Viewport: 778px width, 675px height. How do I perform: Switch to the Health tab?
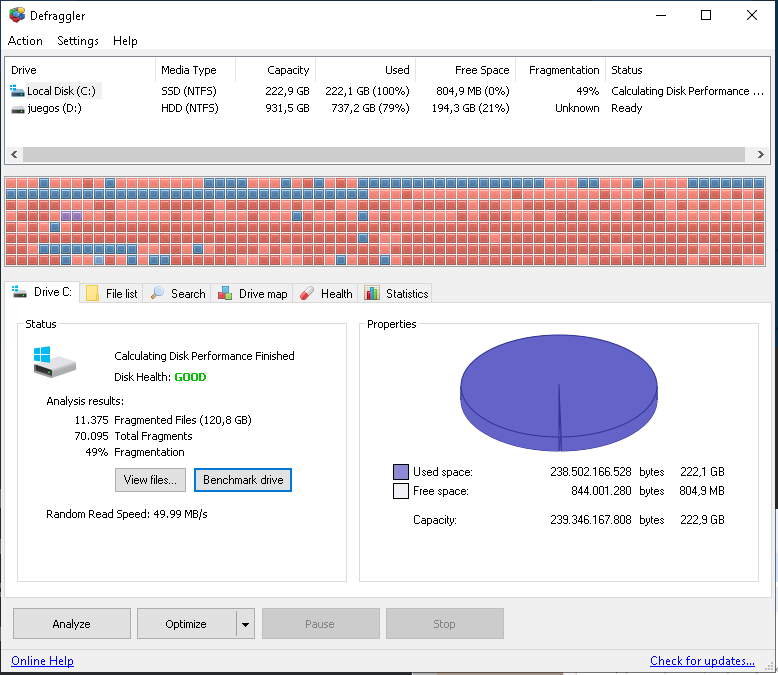coord(326,293)
